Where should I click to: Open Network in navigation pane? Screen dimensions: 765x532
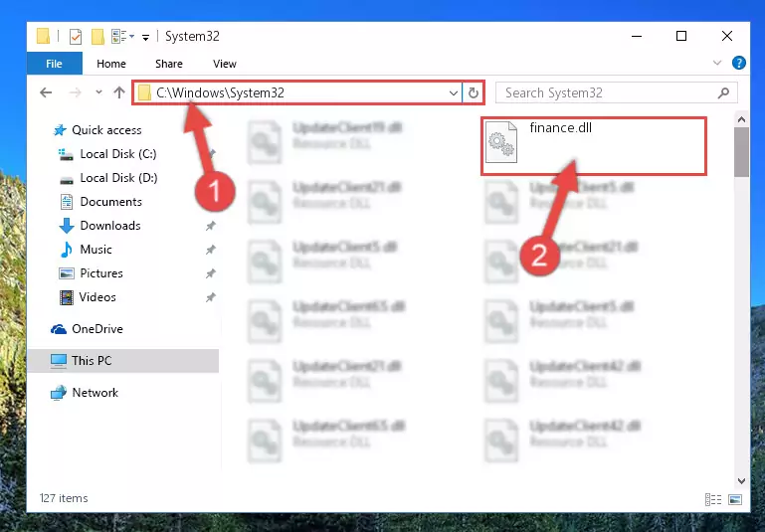point(96,393)
